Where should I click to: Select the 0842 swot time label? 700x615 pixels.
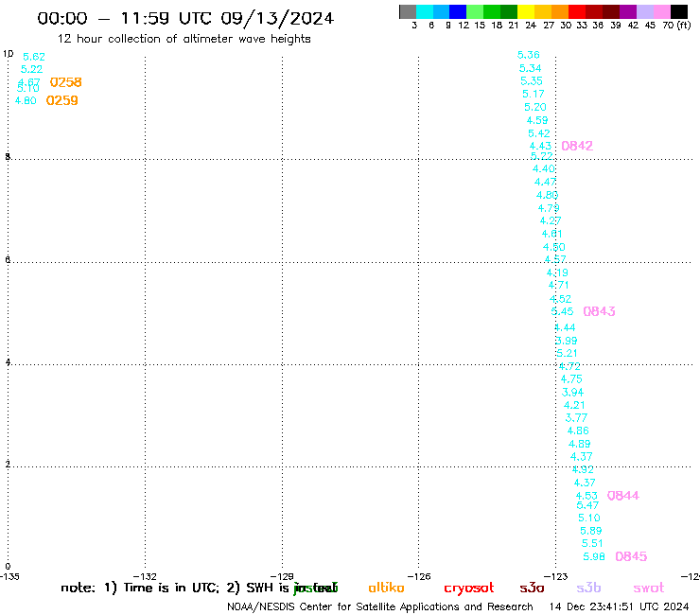pos(577,146)
